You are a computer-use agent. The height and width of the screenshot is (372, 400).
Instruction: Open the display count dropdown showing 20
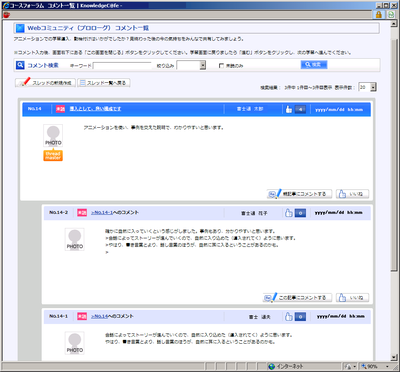(373, 87)
